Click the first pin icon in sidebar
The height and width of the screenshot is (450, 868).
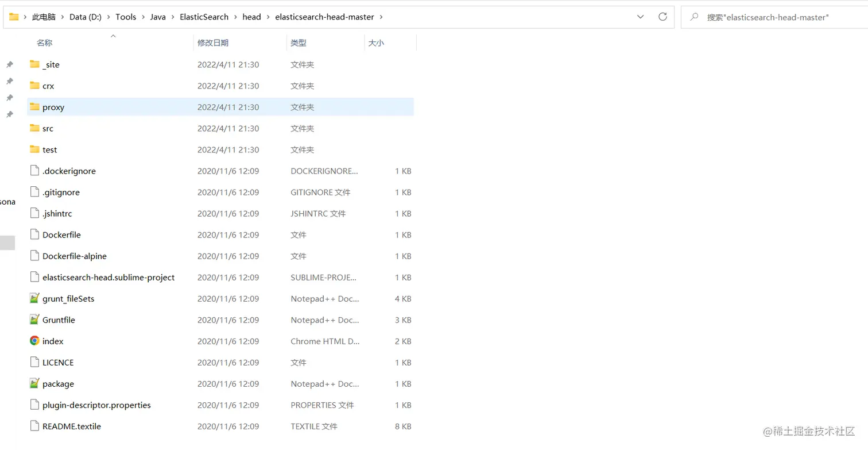[x=9, y=64]
